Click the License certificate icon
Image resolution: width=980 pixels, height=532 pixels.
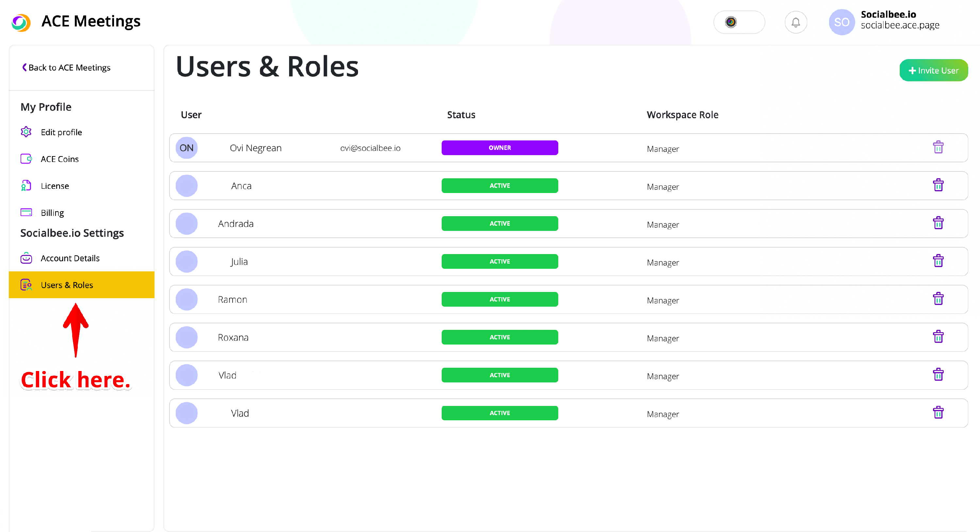coord(26,185)
